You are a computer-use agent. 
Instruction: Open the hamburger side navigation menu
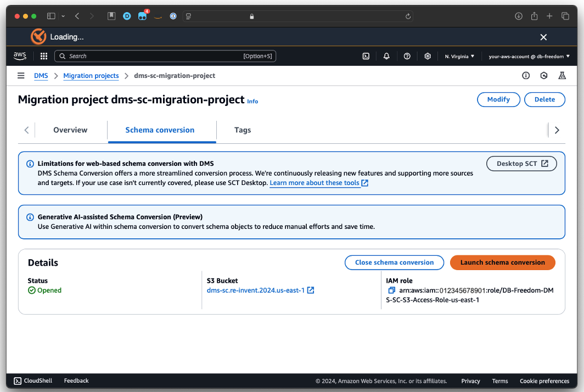(21, 76)
